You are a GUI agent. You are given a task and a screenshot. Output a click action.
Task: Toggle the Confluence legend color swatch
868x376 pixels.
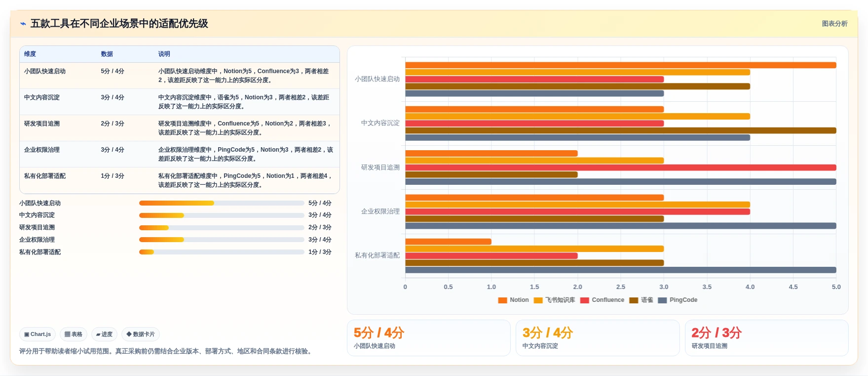[x=585, y=300]
